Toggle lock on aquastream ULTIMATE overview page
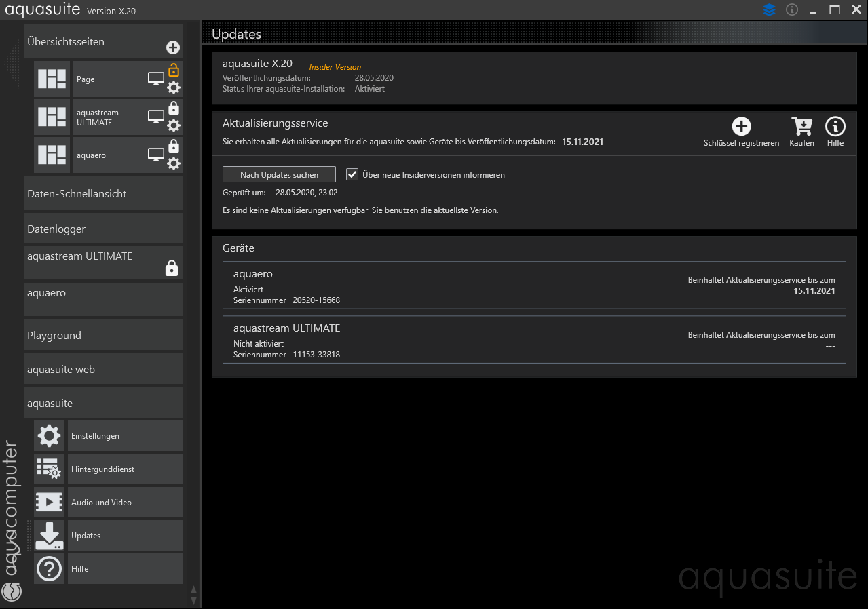This screenshot has height=609, width=868. pos(174,108)
